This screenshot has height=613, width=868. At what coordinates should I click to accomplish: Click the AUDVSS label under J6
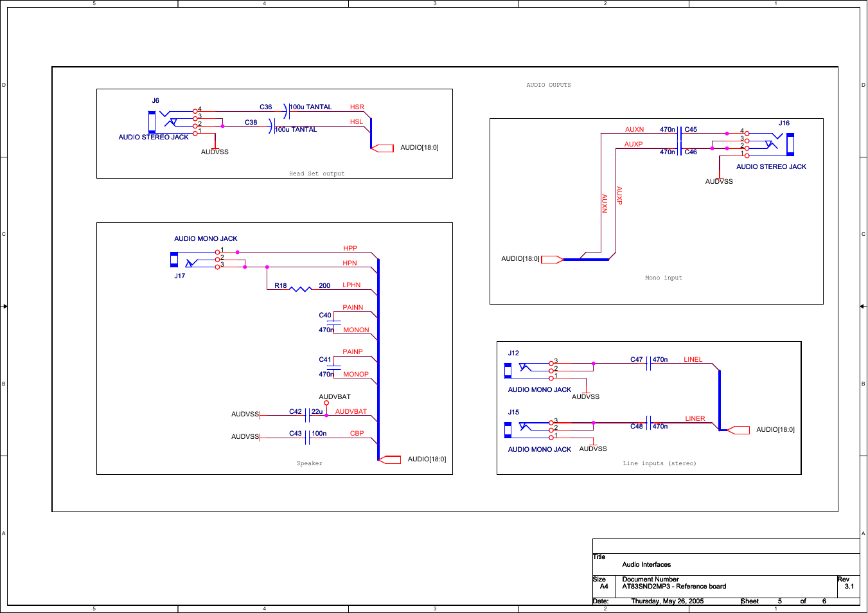click(x=215, y=152)
